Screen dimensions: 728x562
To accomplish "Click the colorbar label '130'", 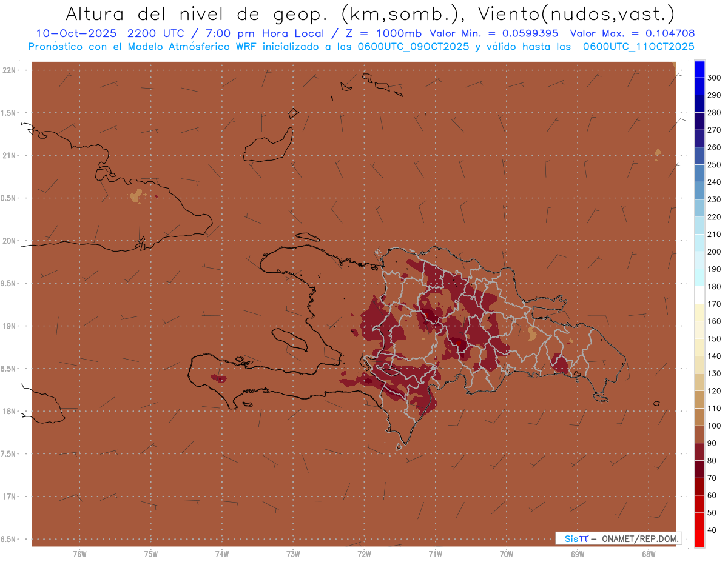I will (714, 373).
